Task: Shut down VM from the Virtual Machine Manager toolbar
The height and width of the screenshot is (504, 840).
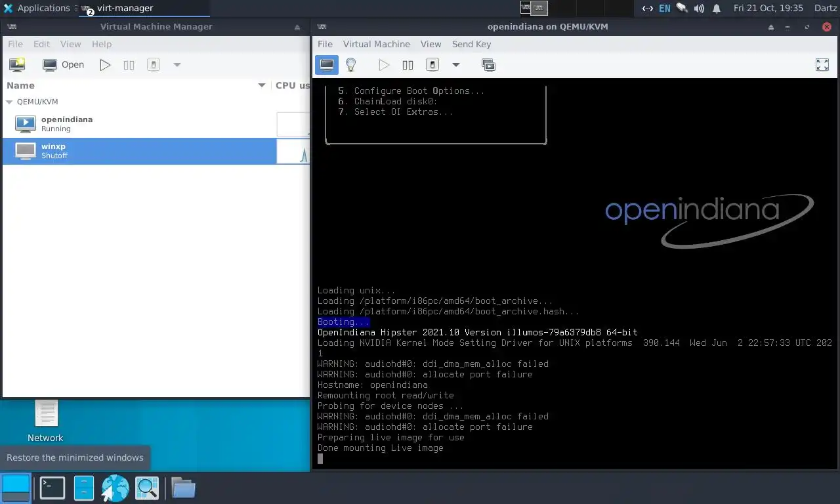Action: [x=154, y=64]
